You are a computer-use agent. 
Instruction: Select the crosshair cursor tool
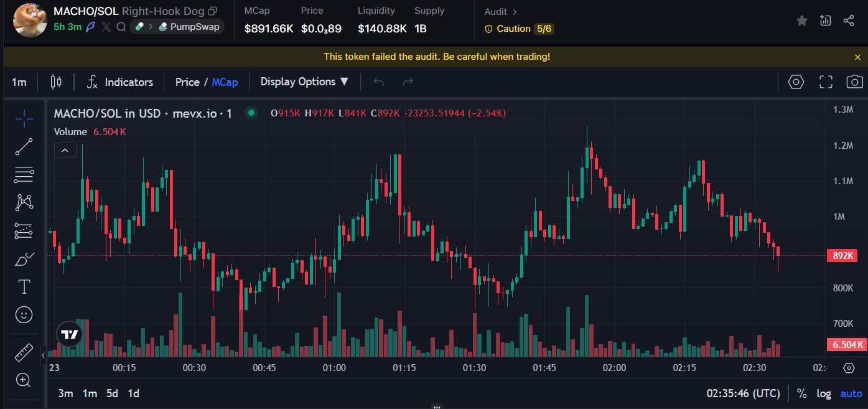click(24, 118)
